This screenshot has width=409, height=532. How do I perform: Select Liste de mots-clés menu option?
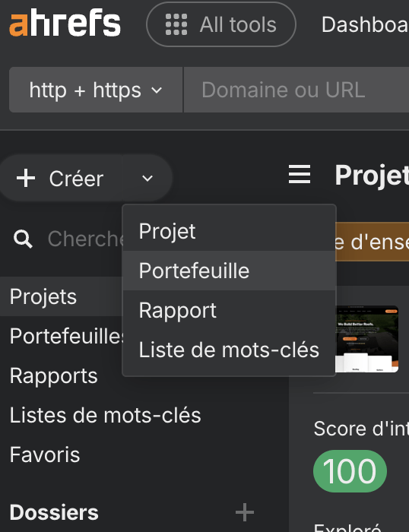229,350
